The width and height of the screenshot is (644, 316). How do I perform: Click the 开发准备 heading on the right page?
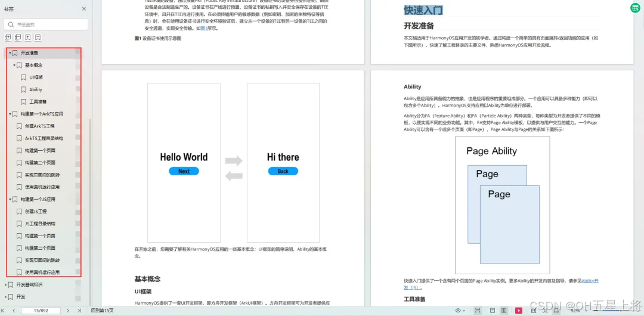(x=419, y=26)
